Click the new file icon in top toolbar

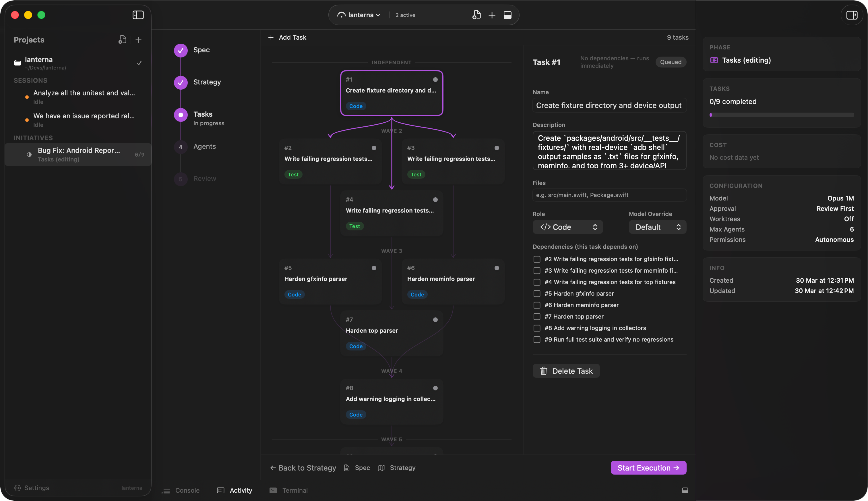(x=476, y=15)
